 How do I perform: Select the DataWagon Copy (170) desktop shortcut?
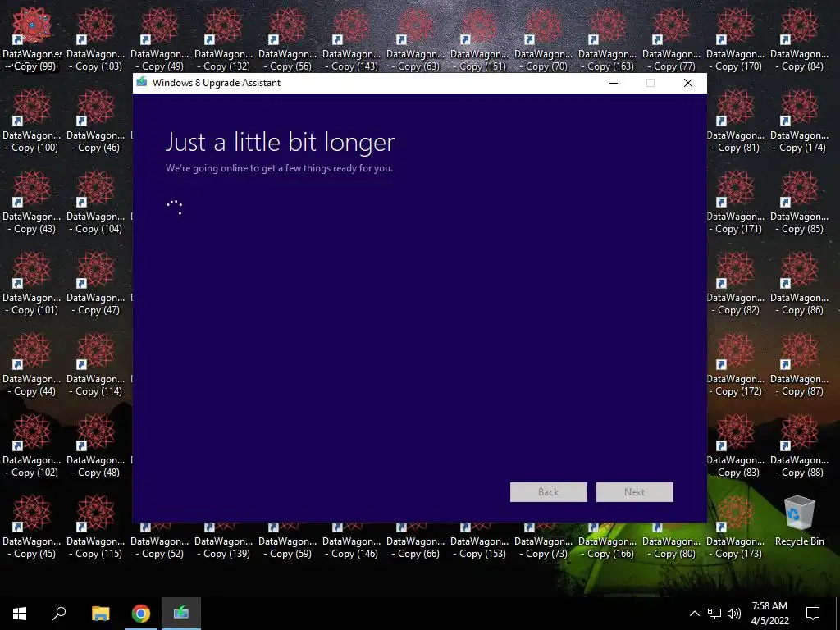pyautogui.click(x=736, y=40)
